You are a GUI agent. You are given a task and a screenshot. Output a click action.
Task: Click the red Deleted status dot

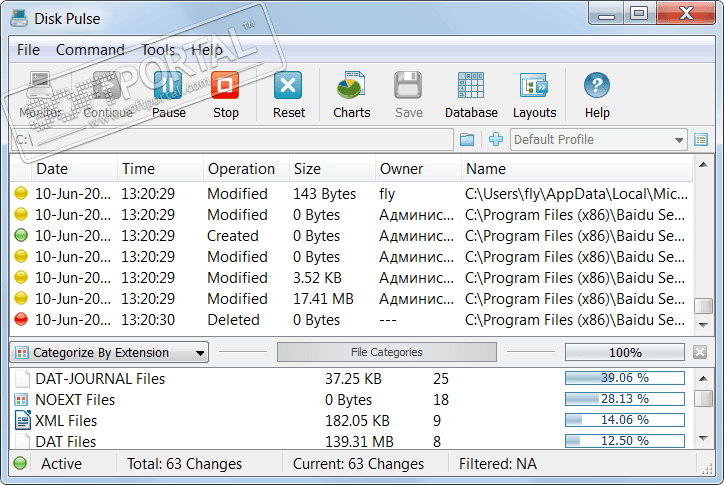click(x=21, y=319)
